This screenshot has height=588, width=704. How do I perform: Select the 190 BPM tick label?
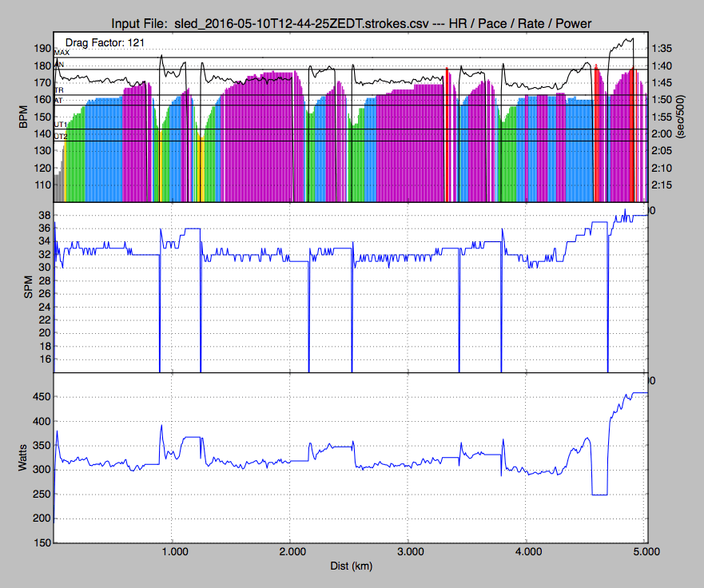click(42, 49)
